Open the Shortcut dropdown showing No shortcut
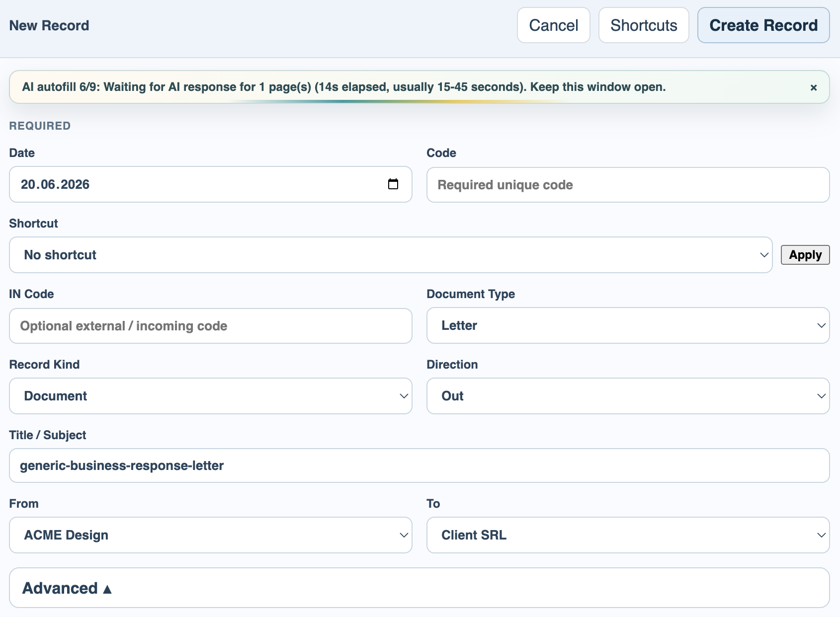The width and height of the screenshot is (840, 617). coord(391,255)
